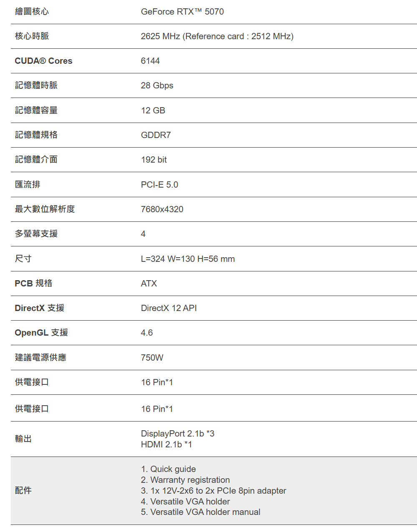
Task: Select the 12V-2x6 to PCIe adapter line
Action: 214,491
